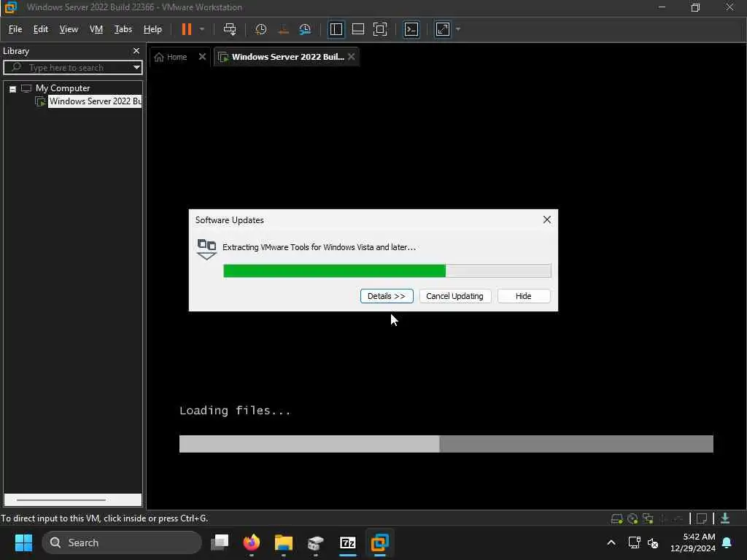
Task: Open the View menu
Action: click(x=69, y=29)
